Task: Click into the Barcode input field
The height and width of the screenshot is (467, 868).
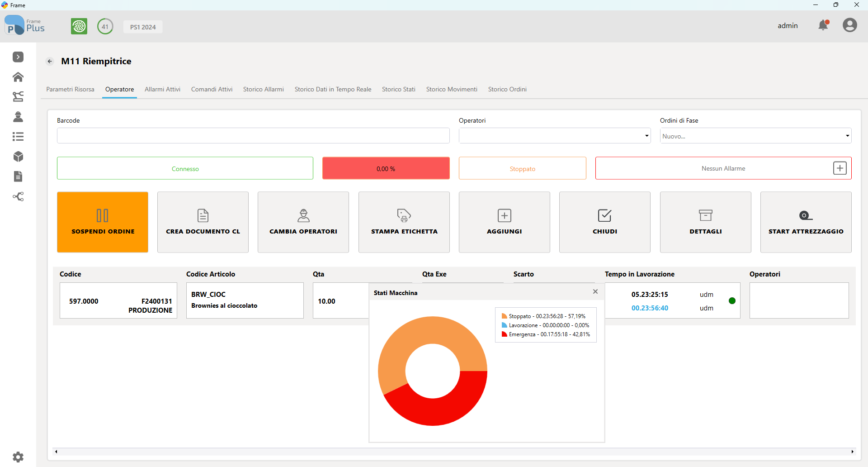Action: click(253, 136)
